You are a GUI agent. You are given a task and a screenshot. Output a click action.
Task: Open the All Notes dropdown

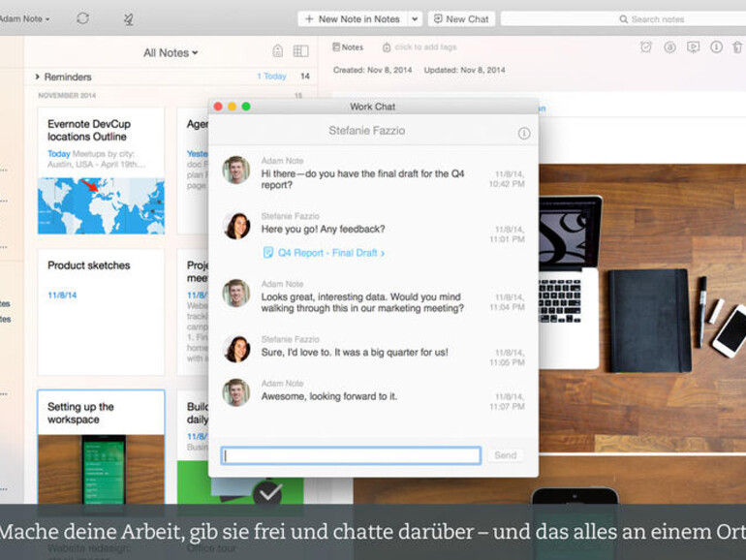(x=171, y=53)
